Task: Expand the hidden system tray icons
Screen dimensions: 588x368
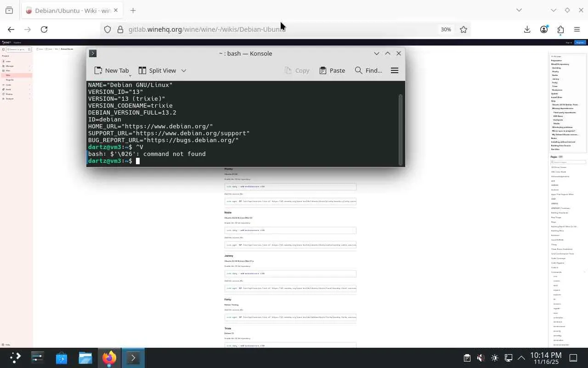Action: coord(521,358)
